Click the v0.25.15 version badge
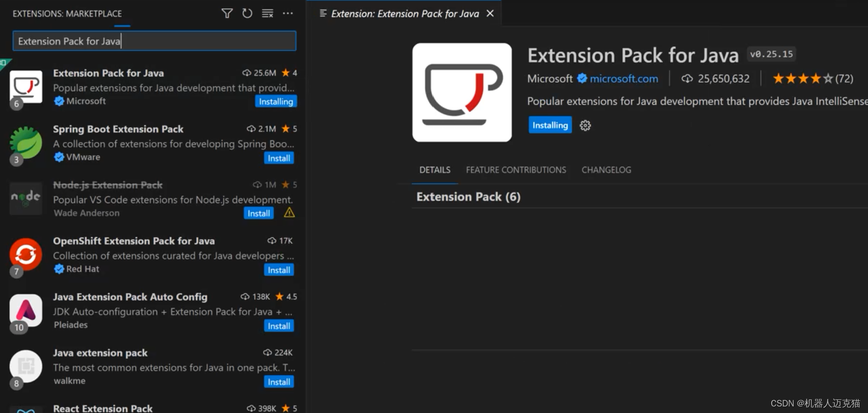The width and height of the screenshot is (868, 413). coord(771,54)
